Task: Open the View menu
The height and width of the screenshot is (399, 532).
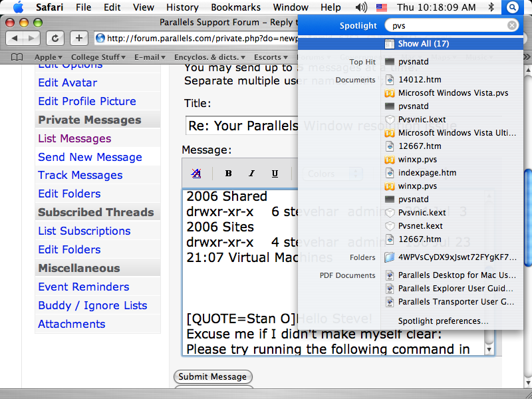Action: (144, 7)
